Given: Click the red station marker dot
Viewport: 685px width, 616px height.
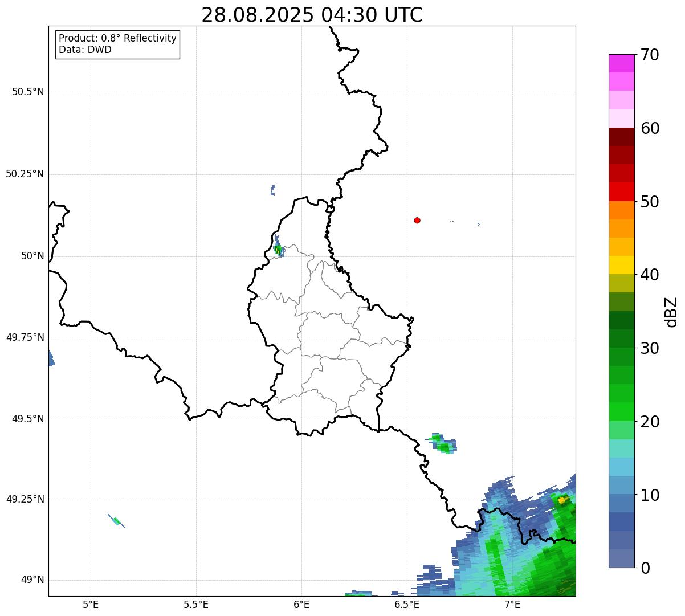Looking at the screenshot, I should click(x=417, y=220).
